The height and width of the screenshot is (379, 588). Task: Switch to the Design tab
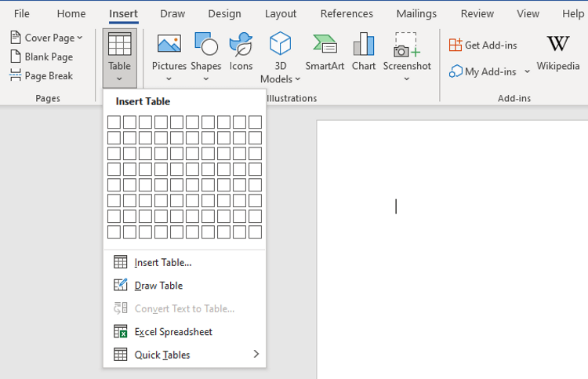click(x=224, y=14)
